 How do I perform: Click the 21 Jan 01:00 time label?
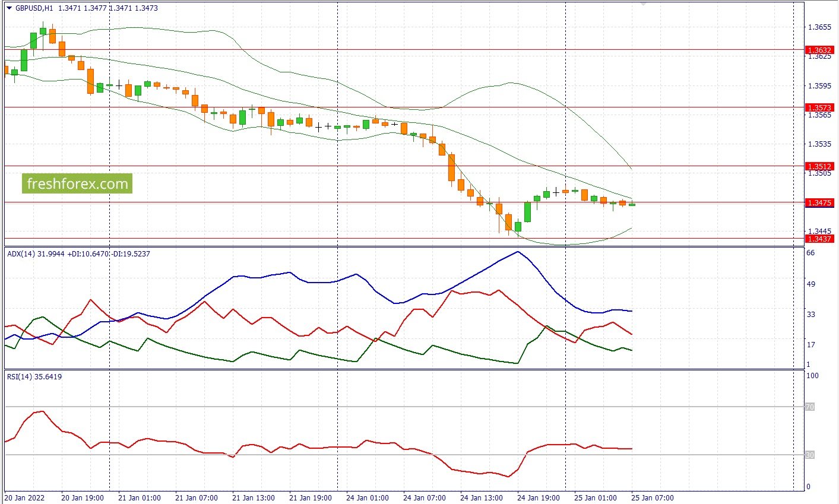coord(140,498)
